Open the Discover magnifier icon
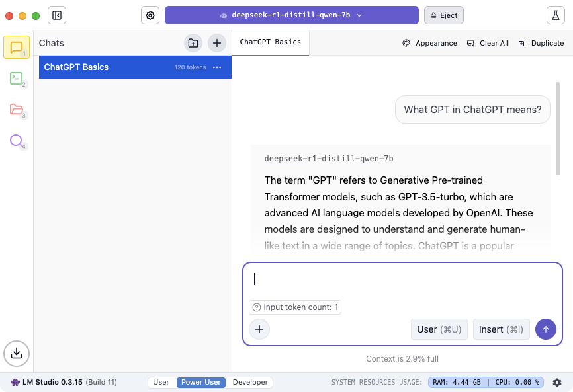573x392 pixels. pos(17,141)
